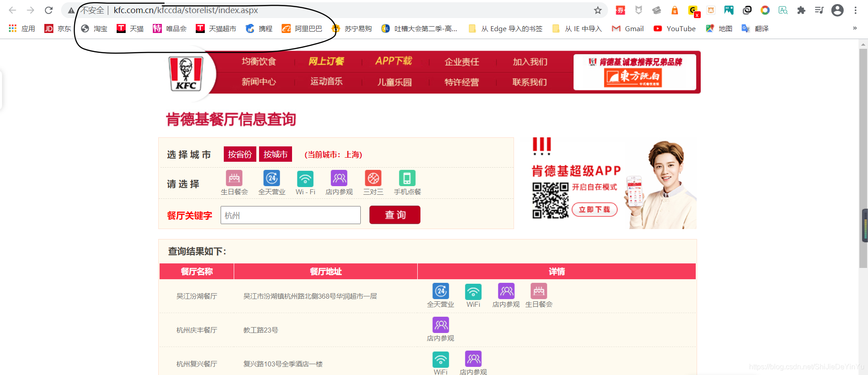Open the APP下载 menu item
Screen dimensions: 868x375
(393, 61)
